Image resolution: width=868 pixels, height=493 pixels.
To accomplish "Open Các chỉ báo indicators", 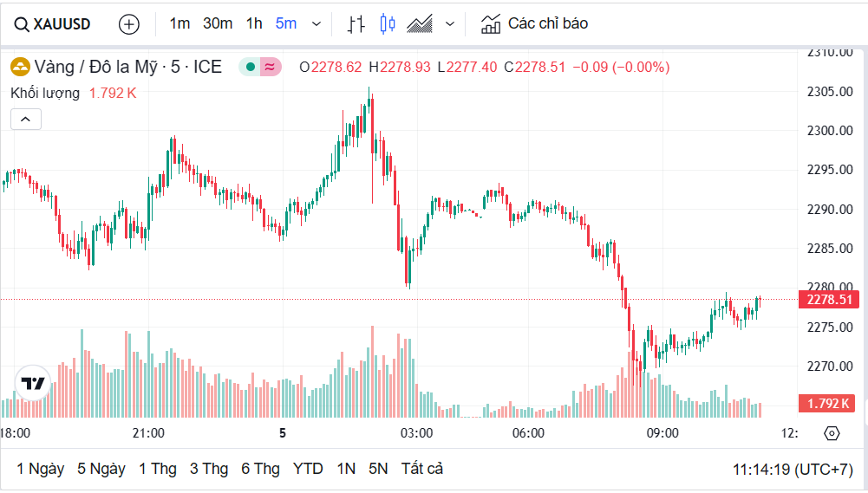I will (x=535, y=23).
